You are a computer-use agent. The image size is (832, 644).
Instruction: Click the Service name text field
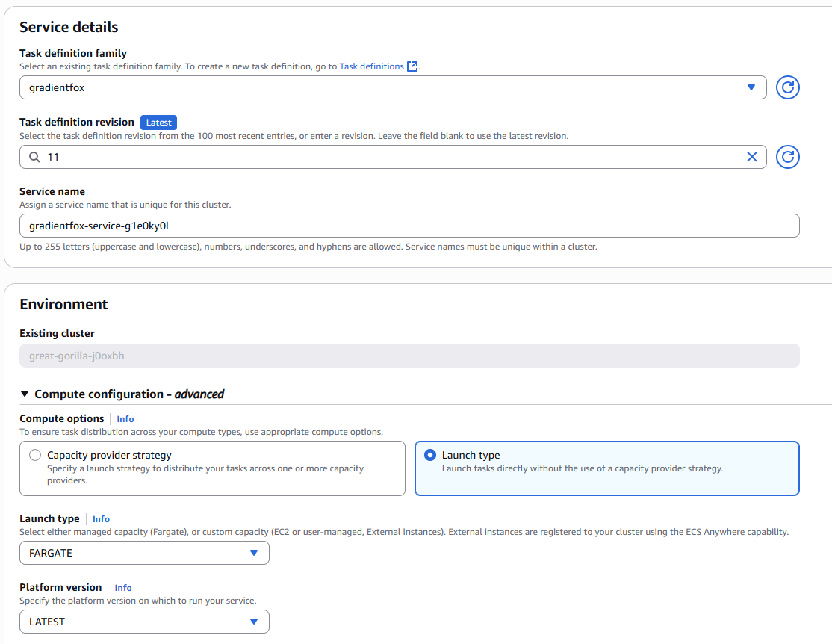pyautogui.click(x=409, y=226)
